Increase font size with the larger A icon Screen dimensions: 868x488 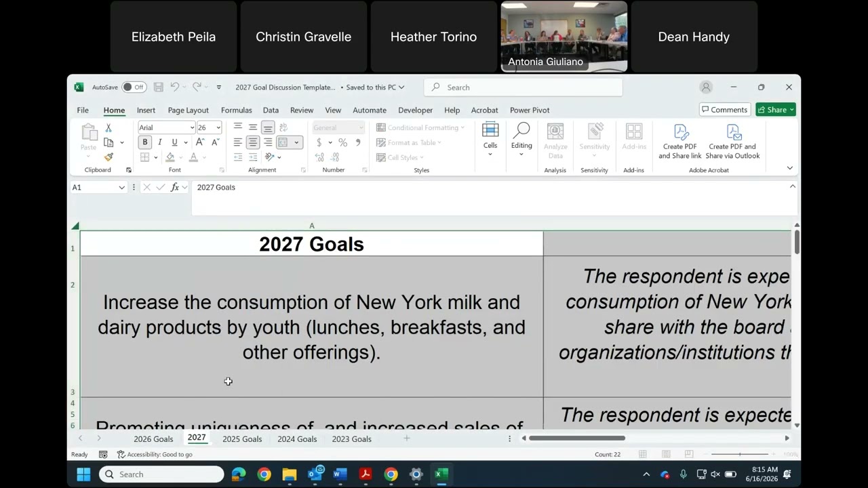click(x=200, y=142)
